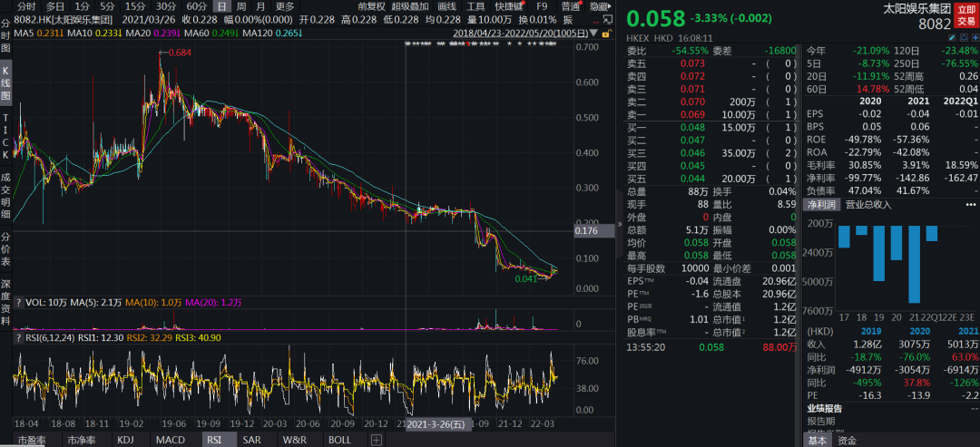
Task: Select the 30分 timeframe
Action: pos(165,6)
